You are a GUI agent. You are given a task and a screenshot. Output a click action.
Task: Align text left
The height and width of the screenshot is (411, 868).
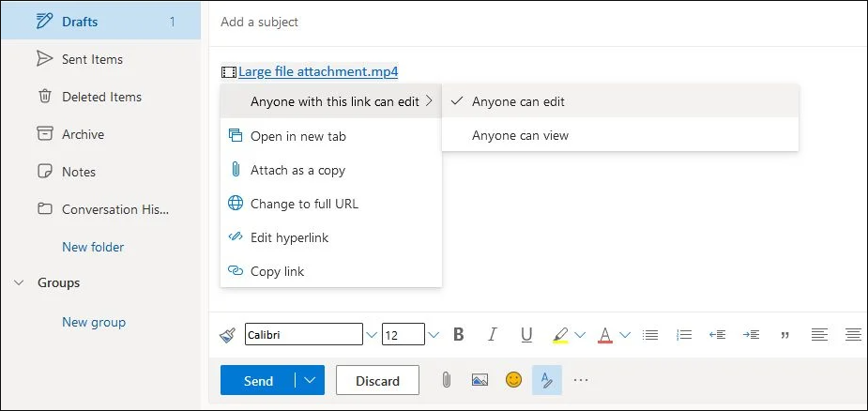click(x=819, y=335)
